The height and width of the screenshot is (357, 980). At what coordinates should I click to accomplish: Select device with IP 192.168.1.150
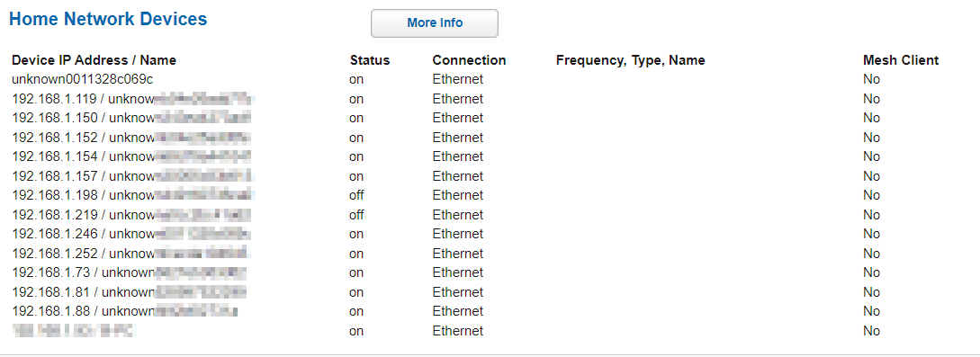point(132,117)
